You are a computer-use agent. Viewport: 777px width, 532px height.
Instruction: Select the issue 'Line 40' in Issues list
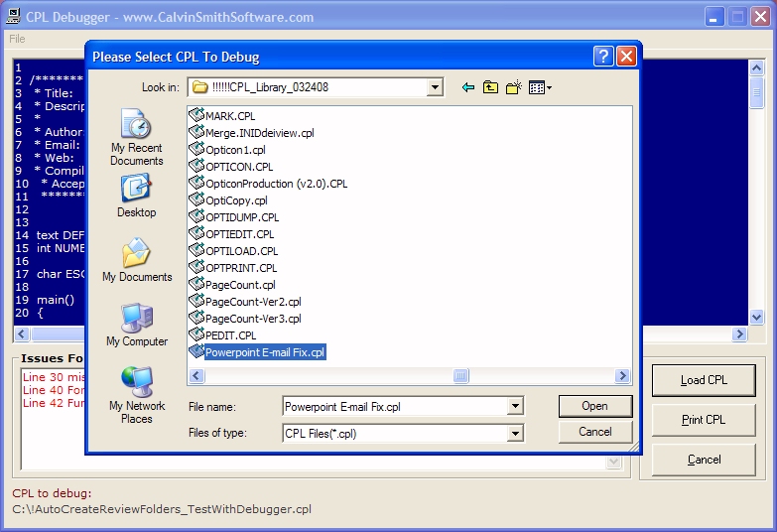pyautogui.click(x=53, y=390)
